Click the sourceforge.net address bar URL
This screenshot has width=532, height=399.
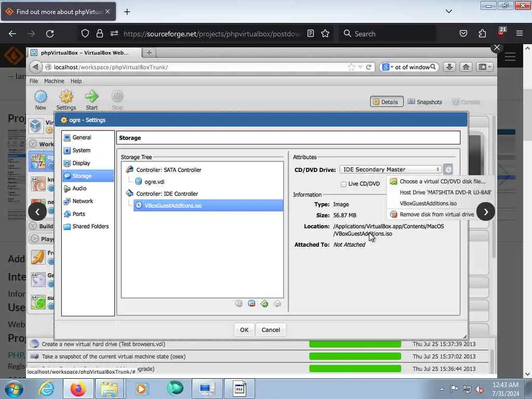click(x=211, y=34)
